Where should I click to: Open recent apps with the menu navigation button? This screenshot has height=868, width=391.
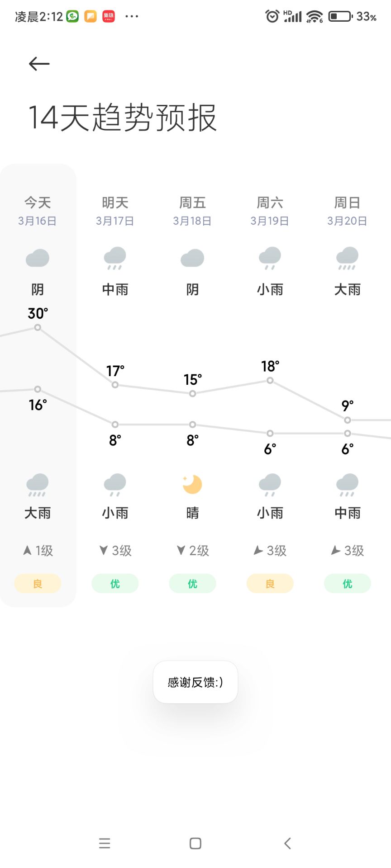pos(105,843)
